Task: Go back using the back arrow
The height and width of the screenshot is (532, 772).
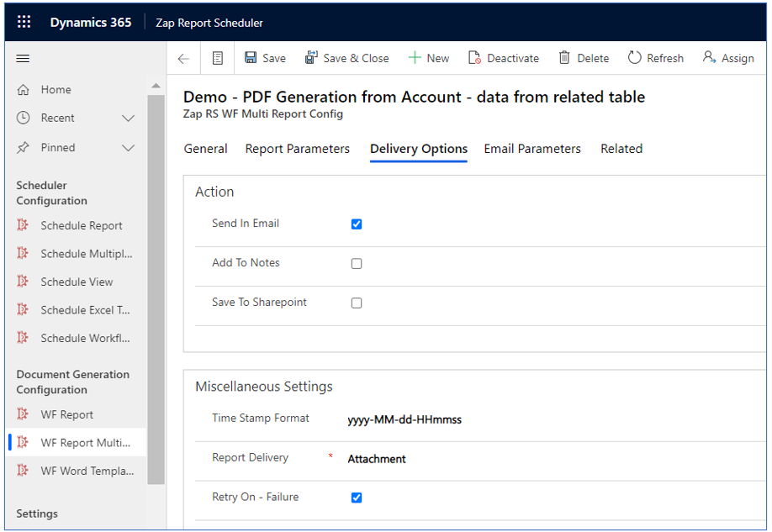Action: 183,59
